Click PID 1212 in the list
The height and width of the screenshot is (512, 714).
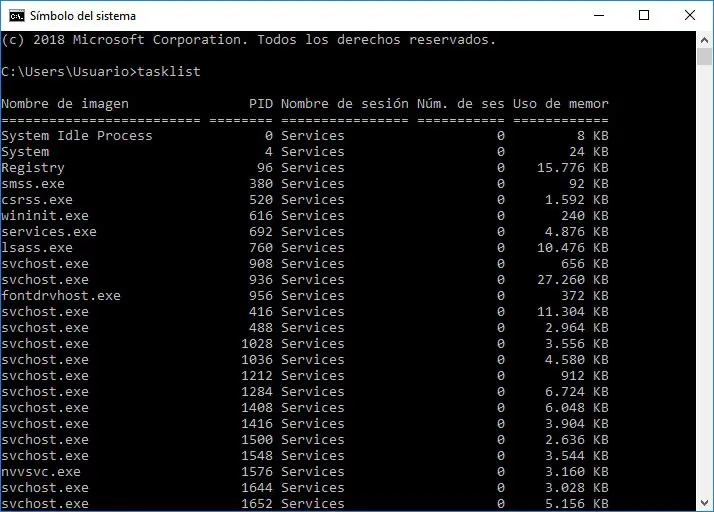tap(257, 376)
